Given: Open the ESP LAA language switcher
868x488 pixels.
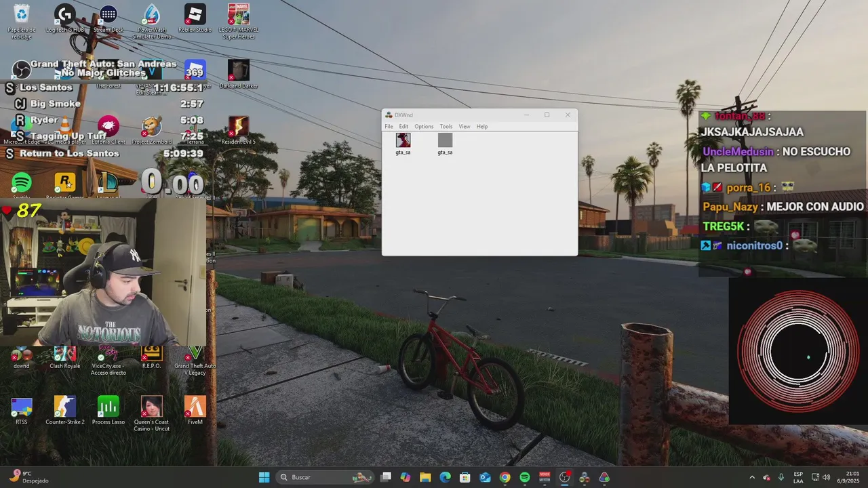Looking at the screenshot, I should tap(798, 477).
